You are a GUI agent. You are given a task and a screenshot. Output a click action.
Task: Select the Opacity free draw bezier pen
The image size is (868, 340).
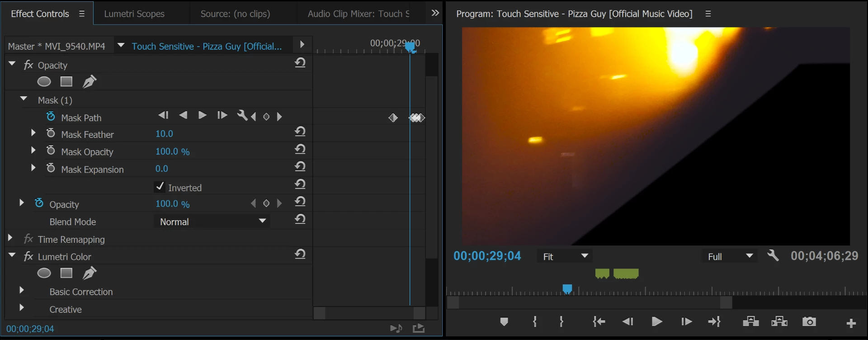click(89, 82)
